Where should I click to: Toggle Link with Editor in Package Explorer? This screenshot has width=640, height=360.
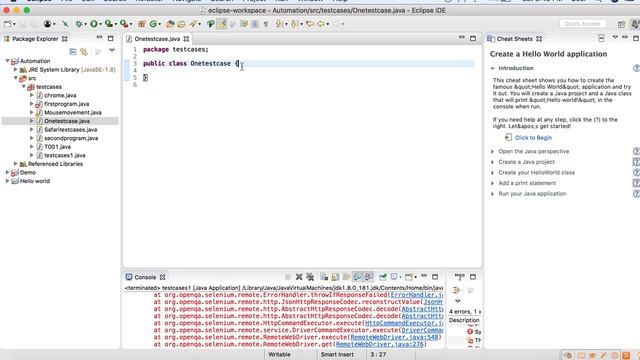[x=84, y=51]
